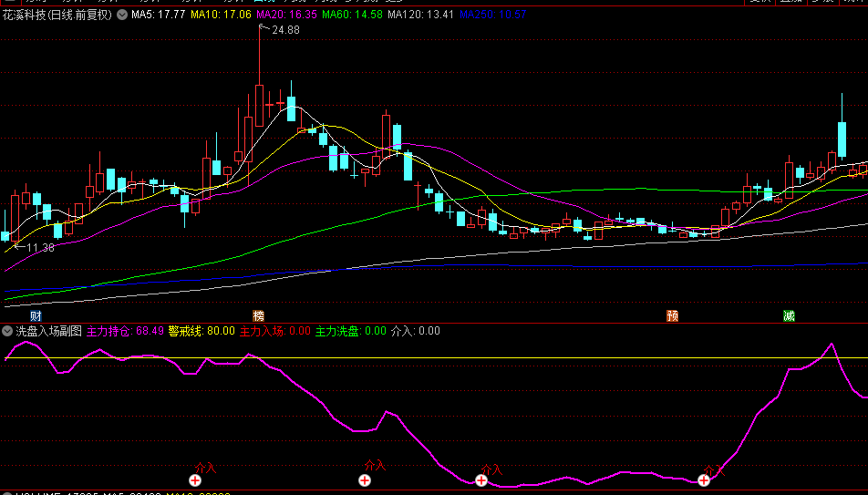868x495 pixels.
Task: Click the 24.88 peak price label
Action: (285, 30)
